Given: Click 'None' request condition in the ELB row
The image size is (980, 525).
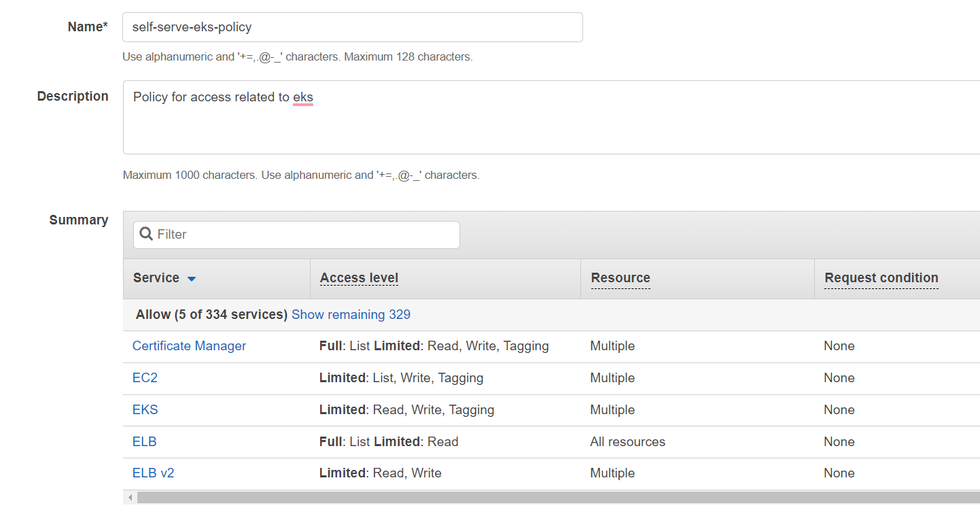Looking at the screenshot, I should tap(839, 442).
